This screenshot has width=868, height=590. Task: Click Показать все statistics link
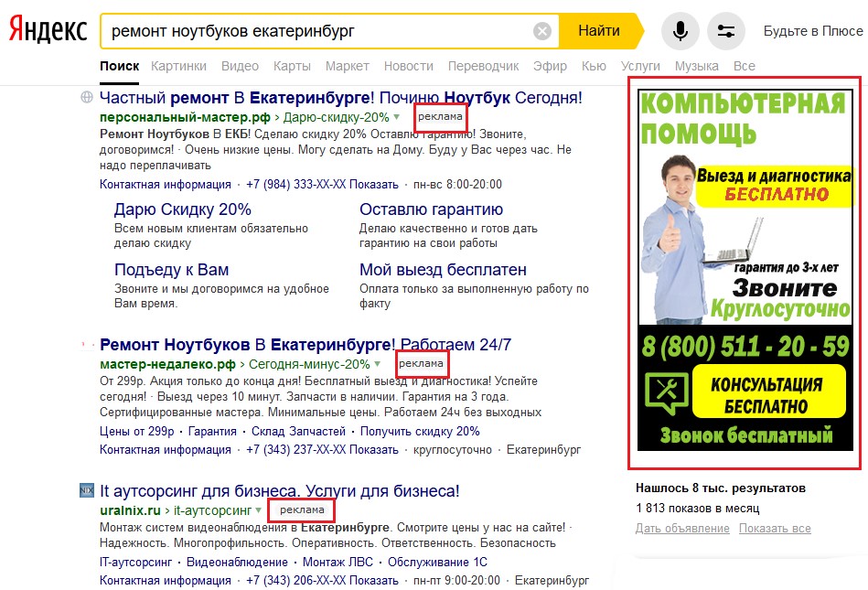coord(775,529)
